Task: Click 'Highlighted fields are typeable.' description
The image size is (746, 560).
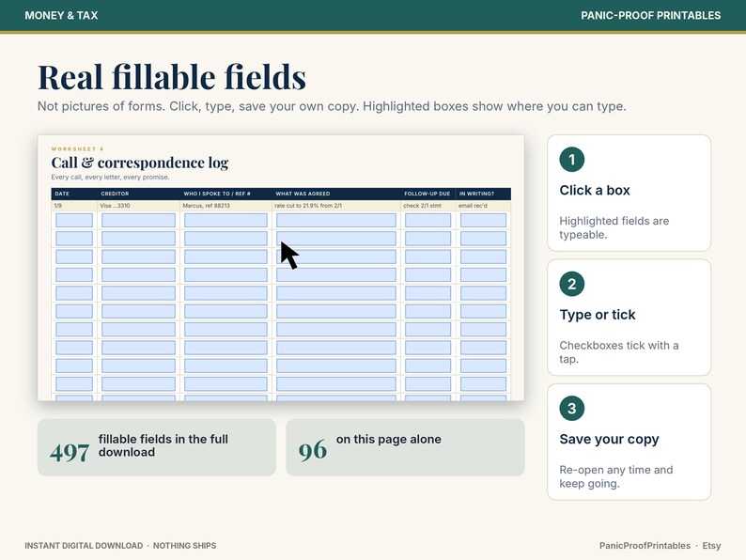Action: coord(614,228)
